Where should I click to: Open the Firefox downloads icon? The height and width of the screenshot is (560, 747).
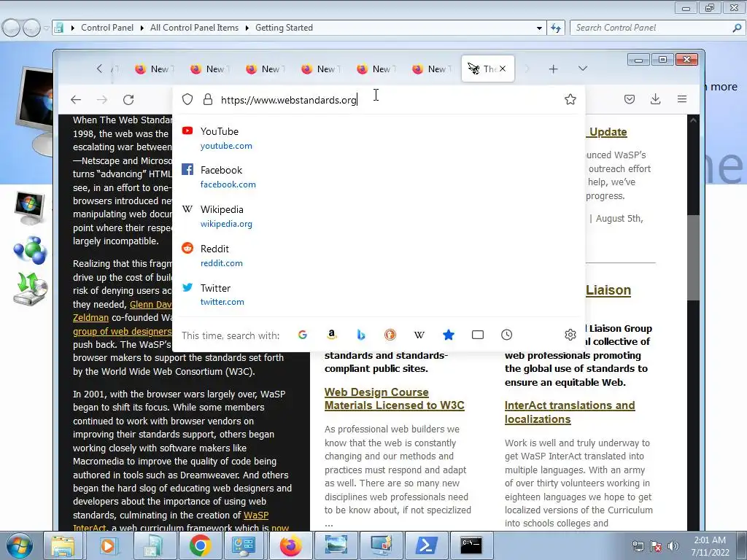656,99
